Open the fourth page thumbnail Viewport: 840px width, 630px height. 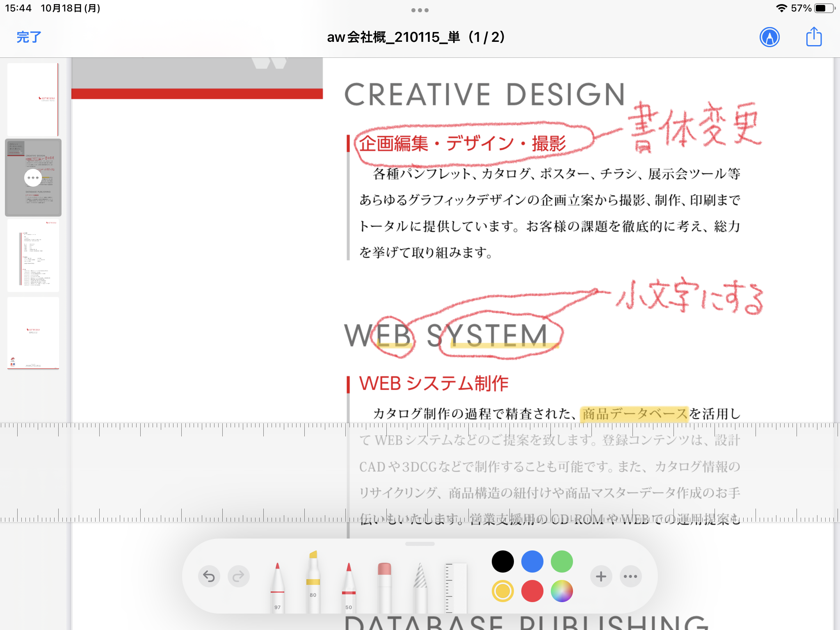pyautogui.click(x=33, y=333)
